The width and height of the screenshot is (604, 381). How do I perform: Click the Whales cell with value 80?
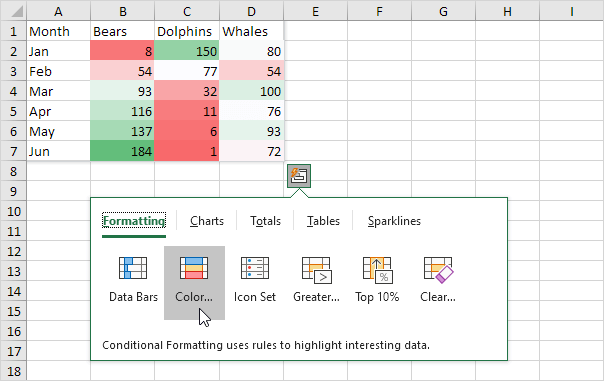pos(252,51)
